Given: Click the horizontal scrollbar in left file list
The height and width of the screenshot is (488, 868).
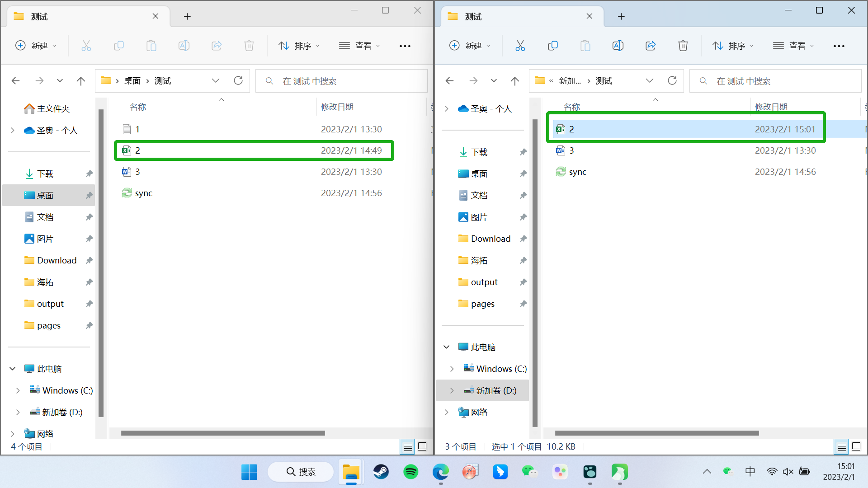Looking at the screenshot, I should click(223, 433).
